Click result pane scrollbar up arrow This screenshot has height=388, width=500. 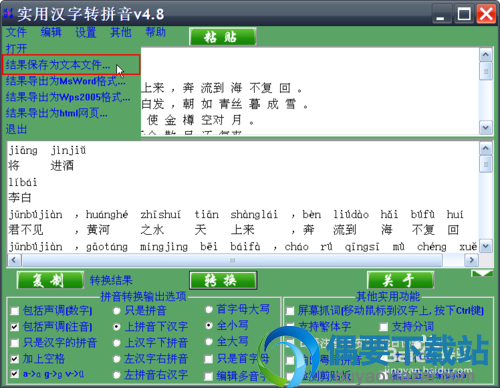point(486,148)
